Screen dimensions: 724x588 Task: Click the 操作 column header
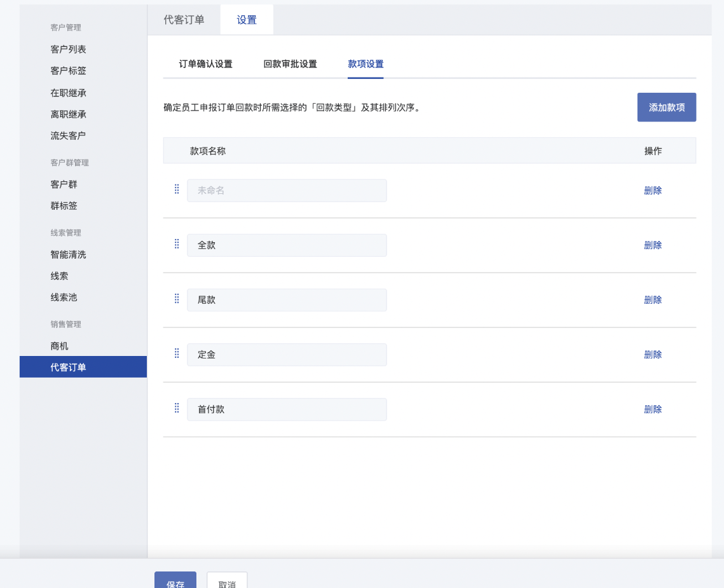653,151
